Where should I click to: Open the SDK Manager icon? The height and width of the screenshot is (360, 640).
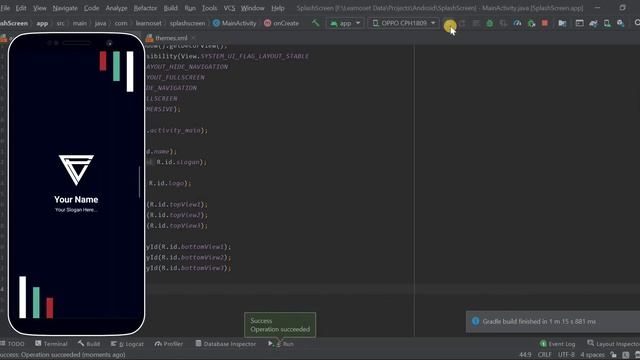[x=620, y=24]
